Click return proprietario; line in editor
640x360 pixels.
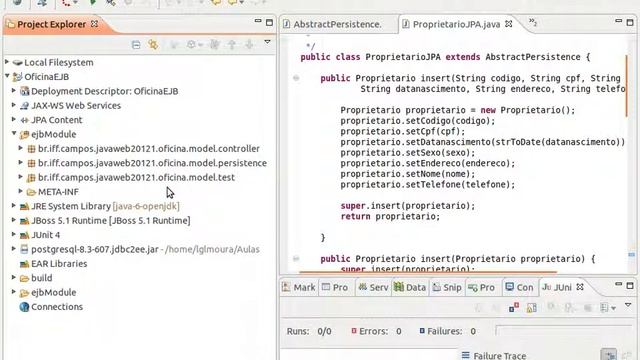coord(390,216)
